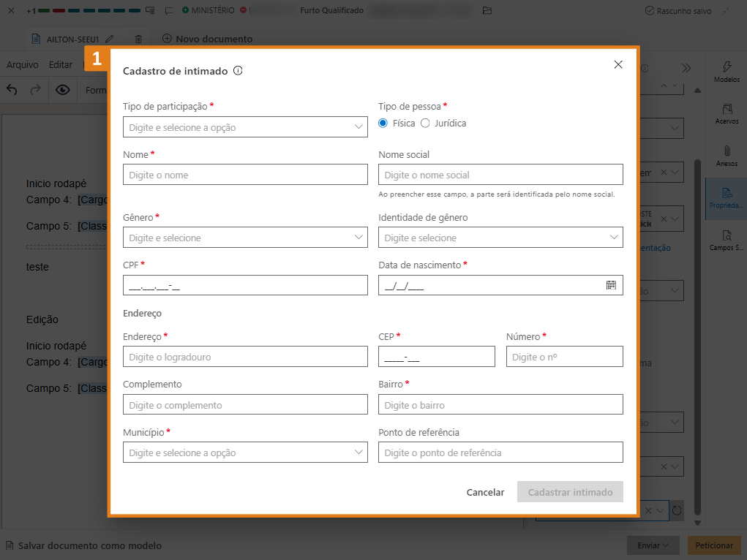Open the Editar menu
The width and height of the screenshot is (747, 560).
61,64
